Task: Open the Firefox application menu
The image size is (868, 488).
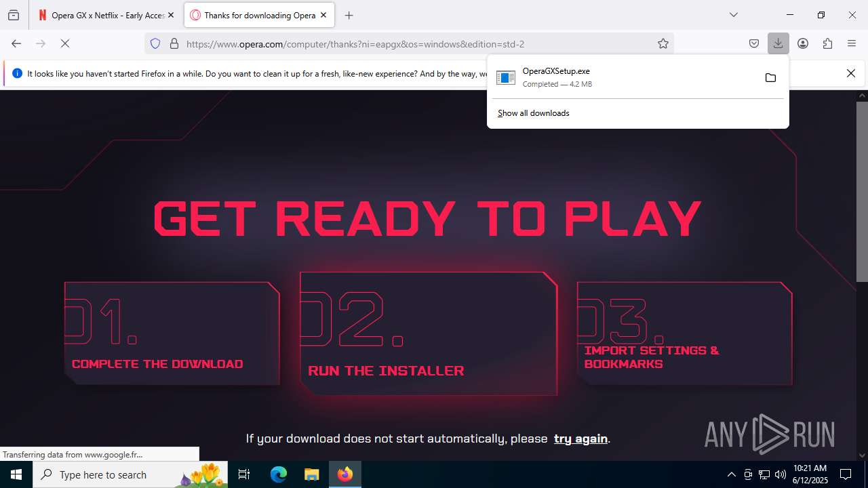Action: tap(852, 43)
